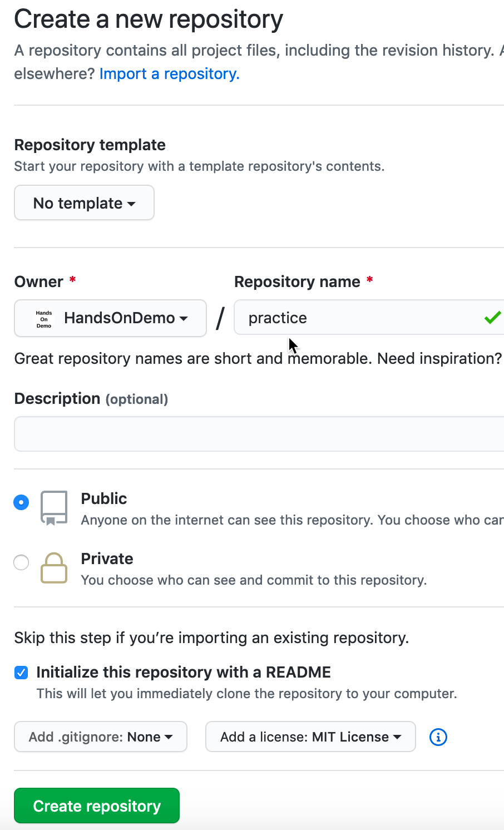Click the green checkmark beside "practice"
The height and width of the screenshot is (830, 504).
(492, 318)
